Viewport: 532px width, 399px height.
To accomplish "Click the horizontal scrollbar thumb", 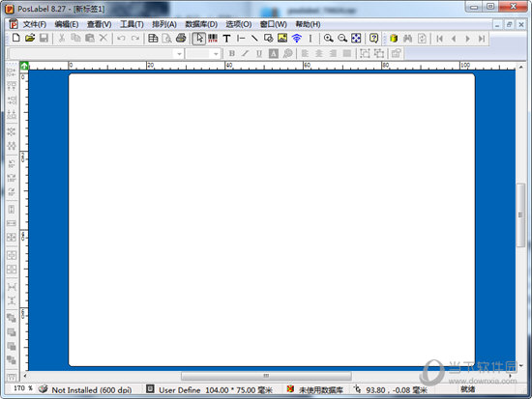I will coord(266,376).
